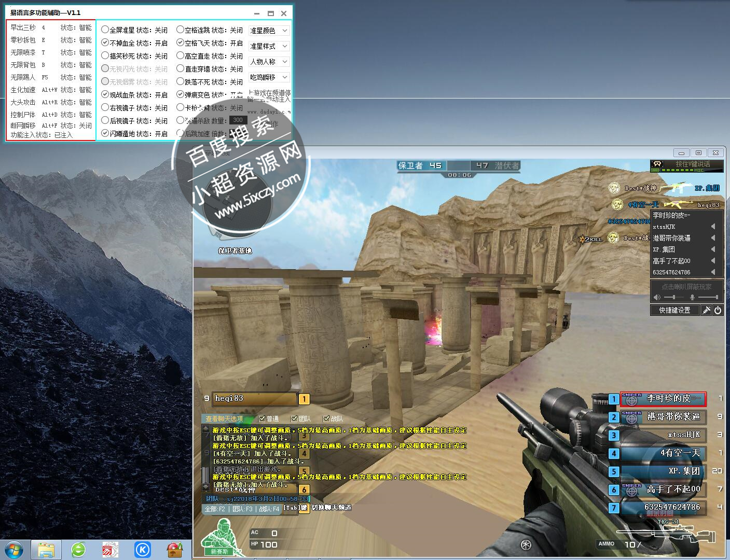Viewport: 730px width, 560px height.
Task: Enable 右视镜子 option
Action: (105, 108)
